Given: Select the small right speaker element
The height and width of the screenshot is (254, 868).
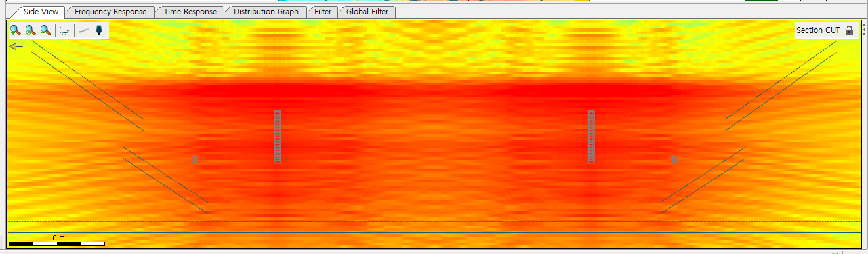Looking at the screenshot, I should [x=674, y=159].
